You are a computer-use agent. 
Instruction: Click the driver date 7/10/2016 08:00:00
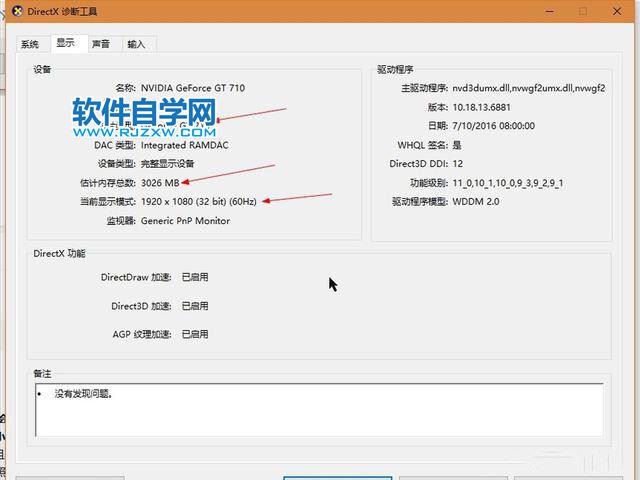(493, 126)
